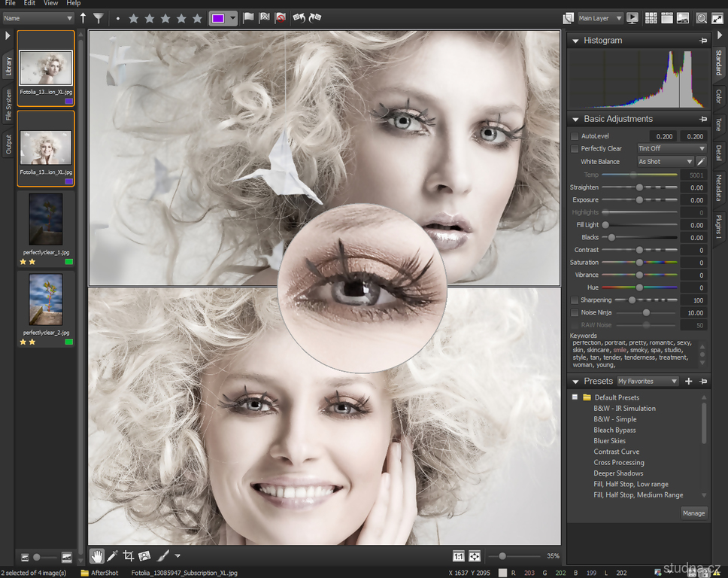Select the Pan hand tool
The height and width of the screenshot is (578, 728).
click(x=96, y=556)
